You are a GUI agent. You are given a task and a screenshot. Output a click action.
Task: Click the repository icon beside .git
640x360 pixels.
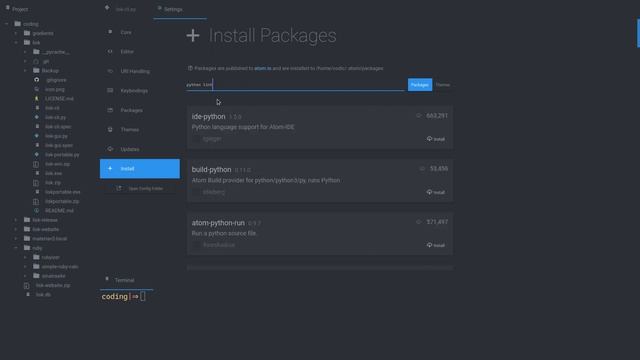36,61
